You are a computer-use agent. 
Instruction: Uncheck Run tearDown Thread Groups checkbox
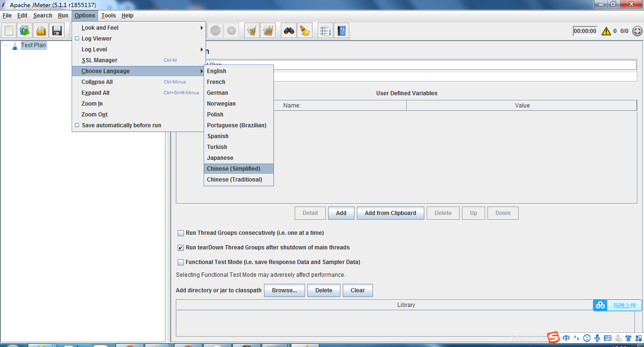coord(181,248)
